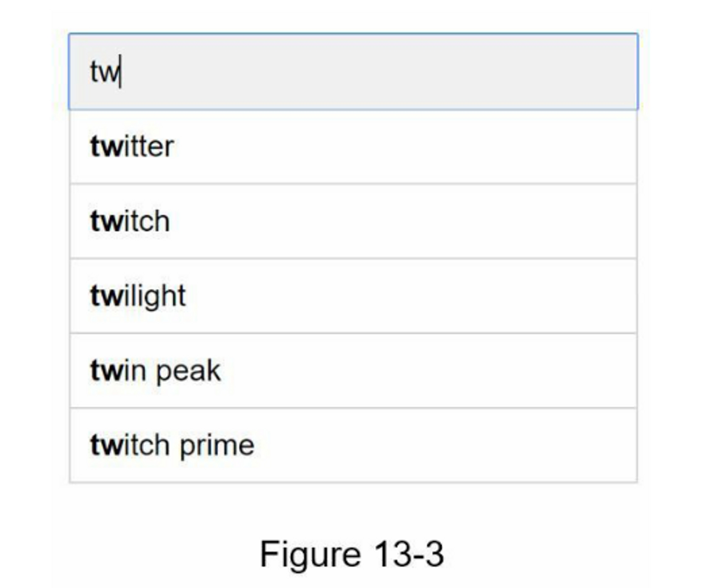Click blank right side of search box

463,72
